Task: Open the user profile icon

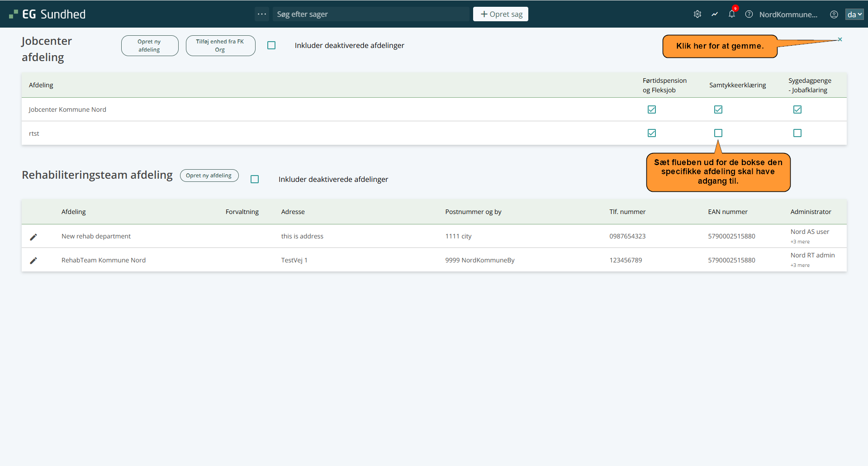Action: click(x=834, y=14)
